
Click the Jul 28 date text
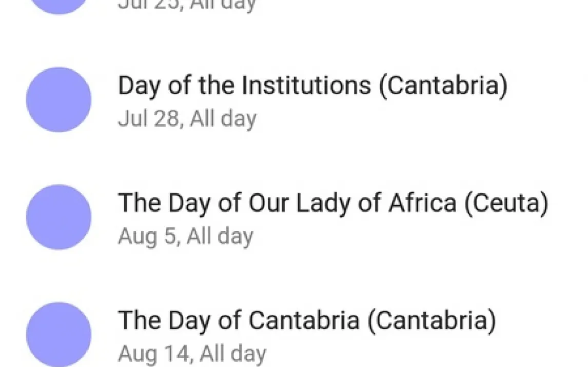click(149, 119)
